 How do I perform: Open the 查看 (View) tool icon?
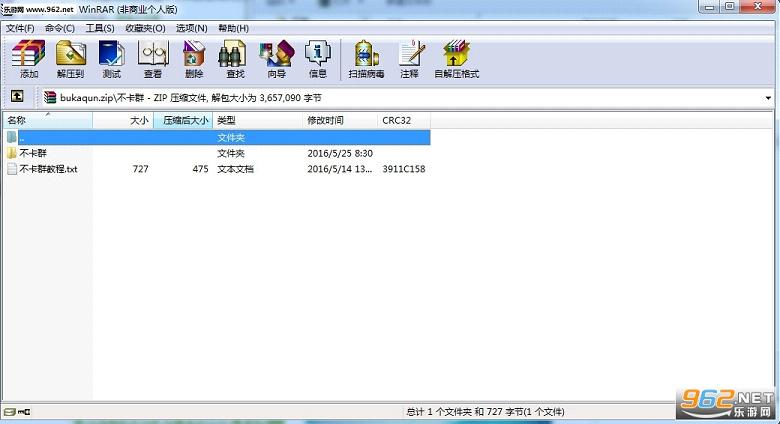coord(153,59)
